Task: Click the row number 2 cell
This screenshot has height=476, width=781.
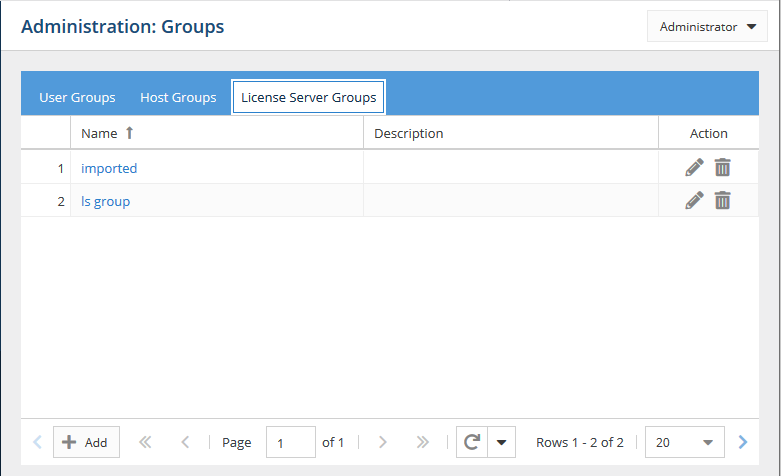Action: 46,201
